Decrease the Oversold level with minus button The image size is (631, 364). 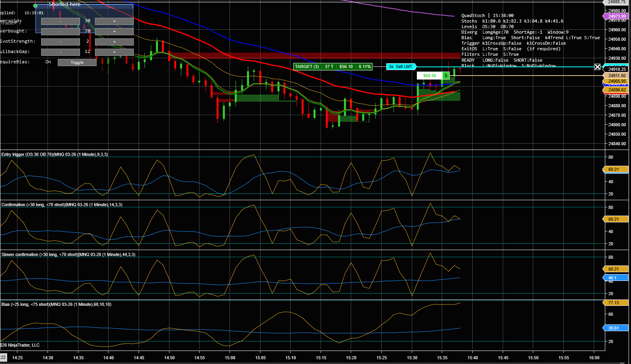61,21
